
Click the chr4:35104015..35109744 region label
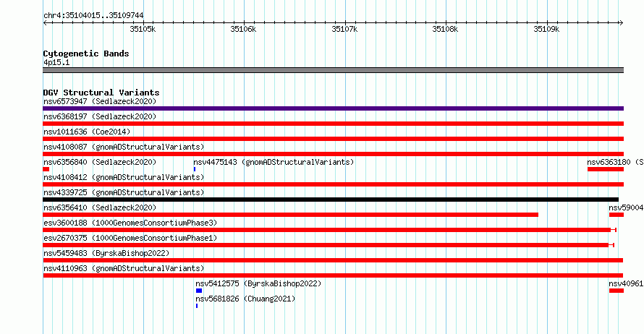click(93, 16)
